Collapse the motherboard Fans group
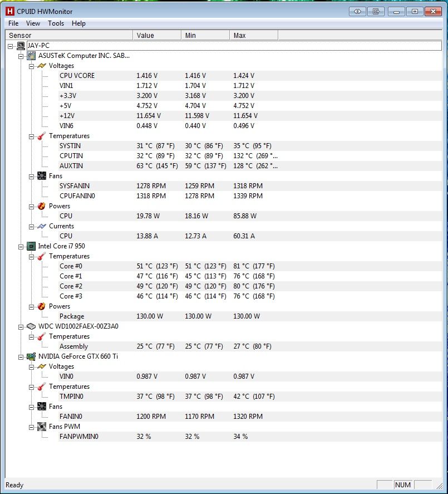 tap(32, 177)
